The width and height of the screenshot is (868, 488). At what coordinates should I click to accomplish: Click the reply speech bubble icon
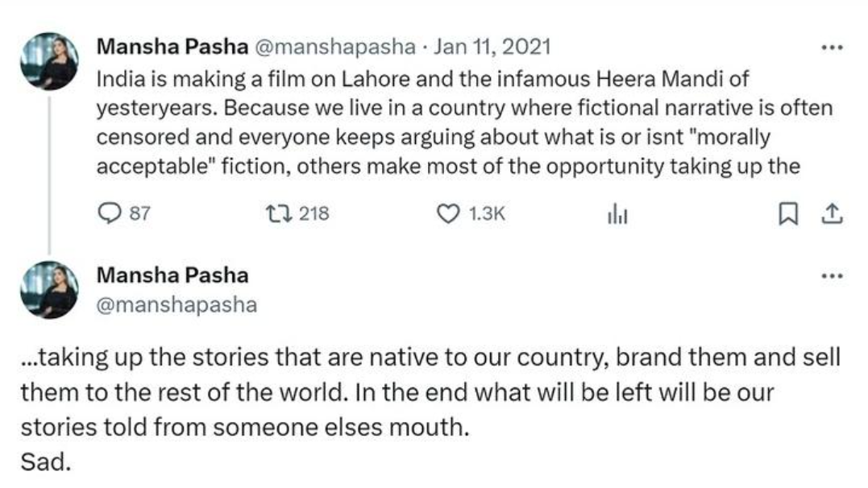(x=108, y=213)
